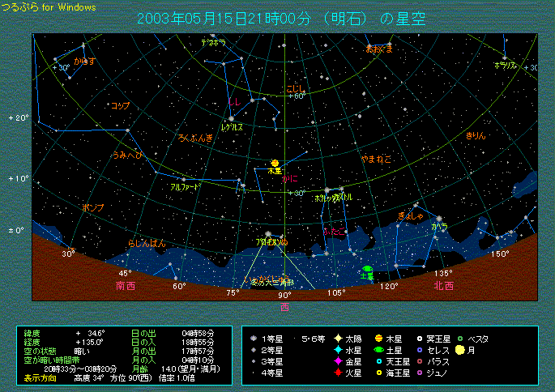Click the Pollux star by ポルックス label

click(x=327, y=190)
